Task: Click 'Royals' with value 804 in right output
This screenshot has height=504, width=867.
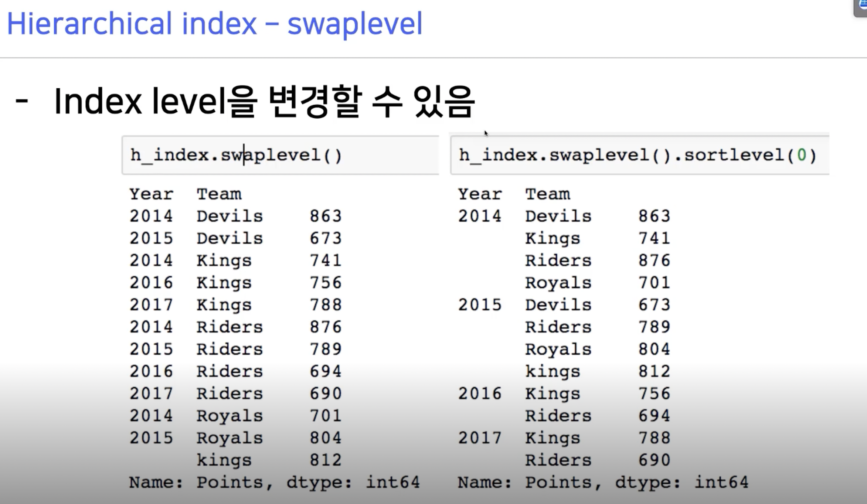Action: (x=558, y=349)
